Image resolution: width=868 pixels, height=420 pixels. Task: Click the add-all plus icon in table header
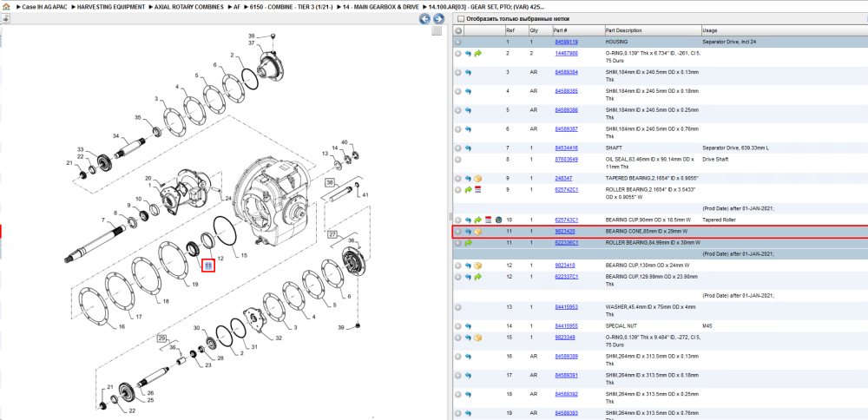pos(458,30)
